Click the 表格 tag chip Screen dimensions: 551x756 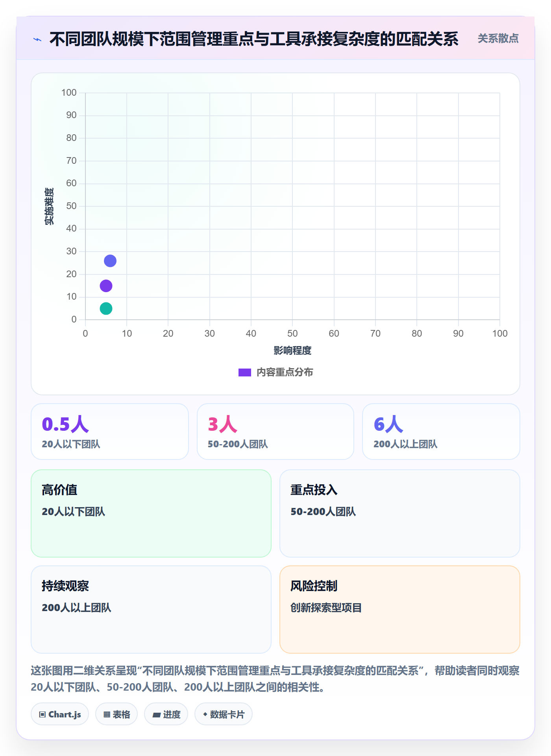coord(116,714)
